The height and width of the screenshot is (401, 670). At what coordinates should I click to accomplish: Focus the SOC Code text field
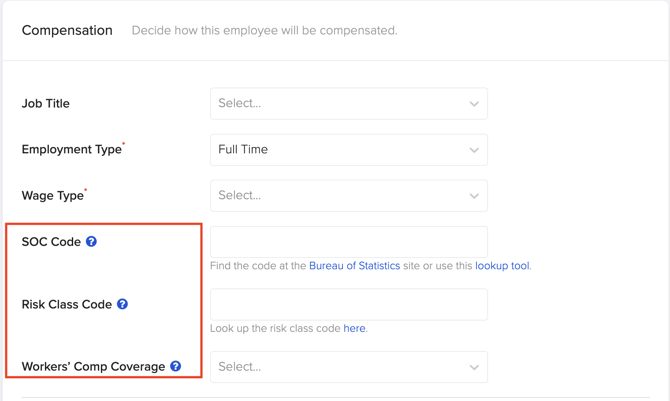point(349,242)
